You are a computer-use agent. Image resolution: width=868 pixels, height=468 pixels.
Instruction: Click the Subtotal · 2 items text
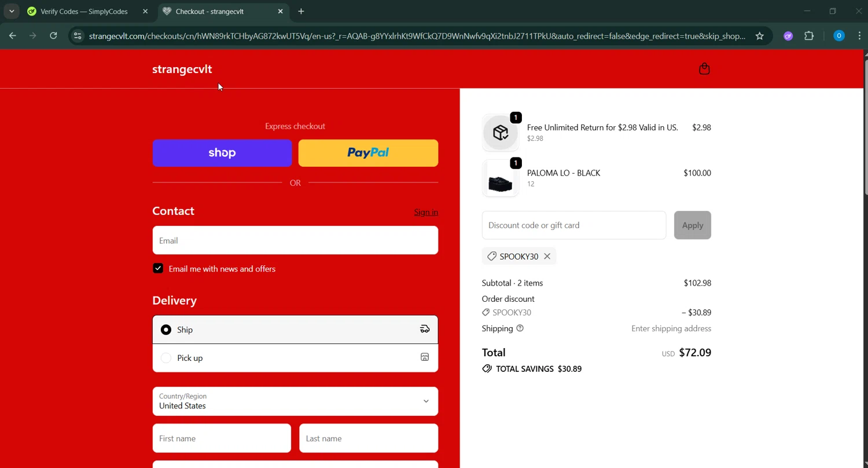point(512,283)
